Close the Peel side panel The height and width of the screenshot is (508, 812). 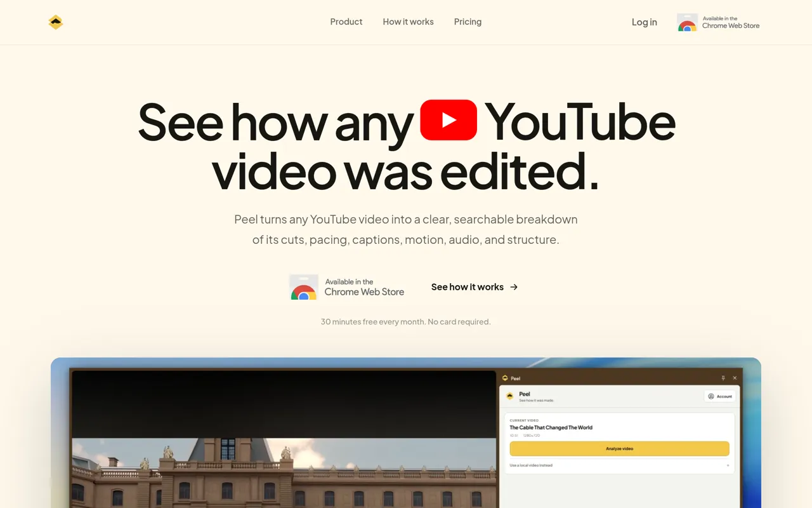click(735, 378)
